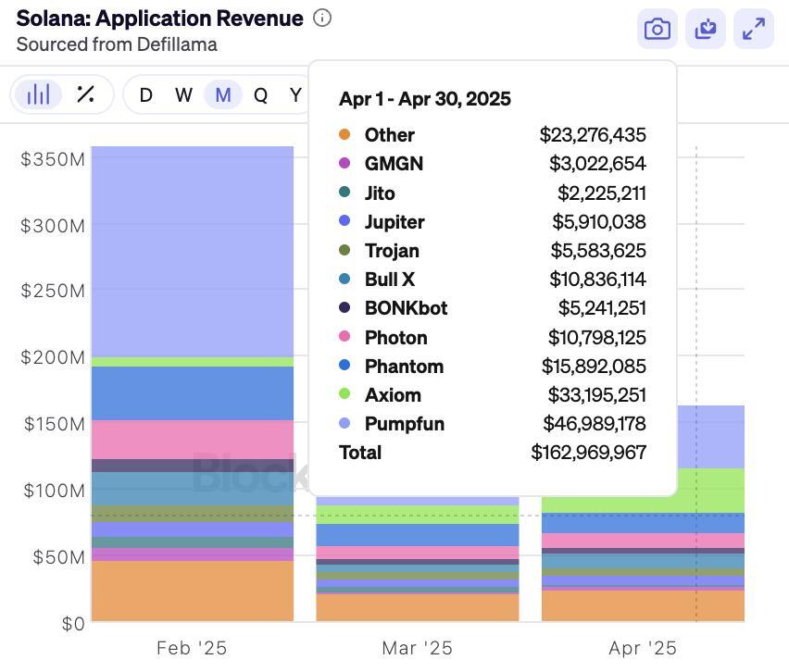The width and height of the screenshot is (789, 672).
Task: Click the 'BONKbot' label in tooltip
Action: pos(406,308)
